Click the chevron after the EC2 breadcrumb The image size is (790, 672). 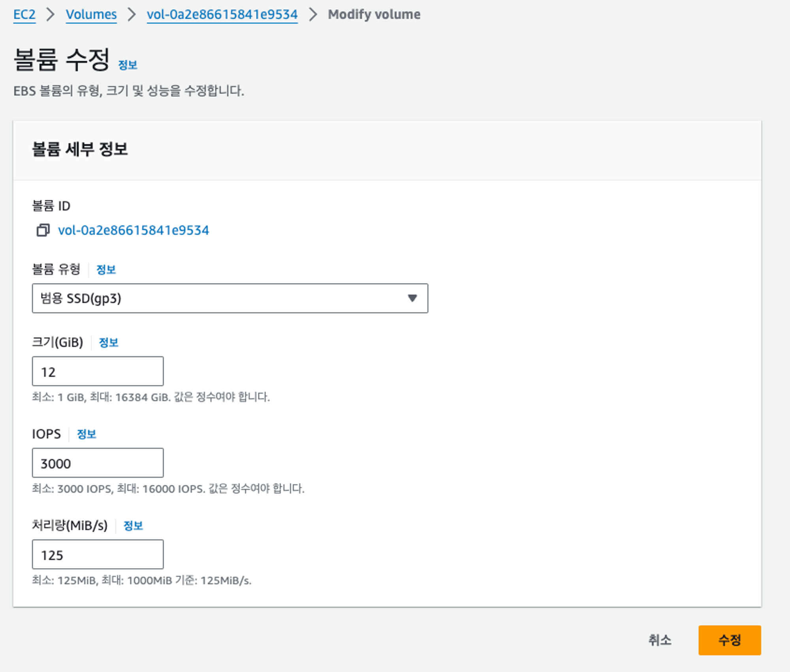(51, 15)
